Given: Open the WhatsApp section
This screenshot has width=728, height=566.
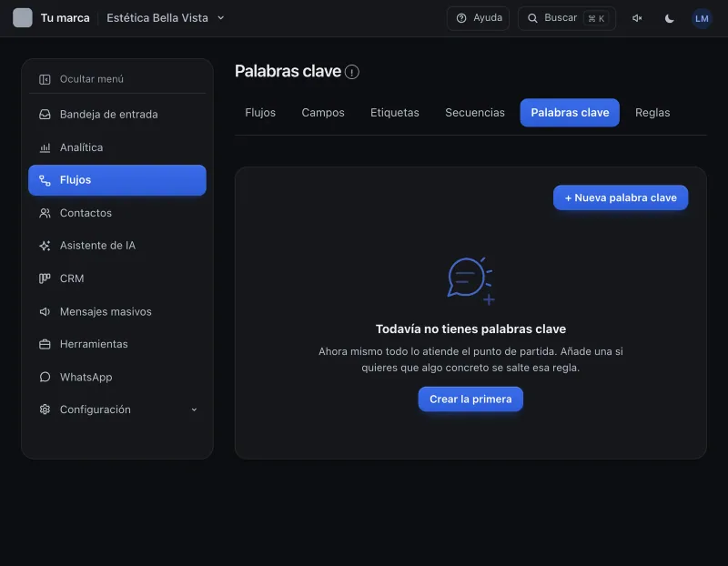Looking at the screenshot, I should 117,377.
